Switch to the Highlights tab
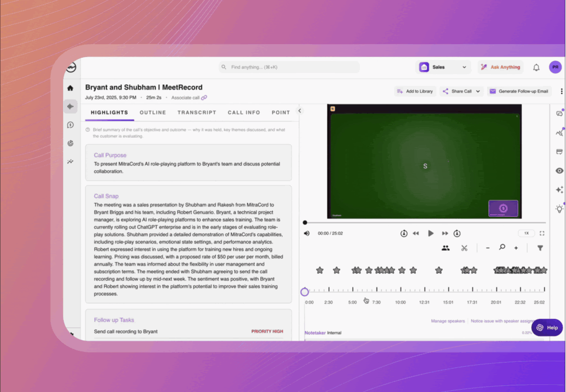Screen dimensions: 566x392 tap(110, 112)
